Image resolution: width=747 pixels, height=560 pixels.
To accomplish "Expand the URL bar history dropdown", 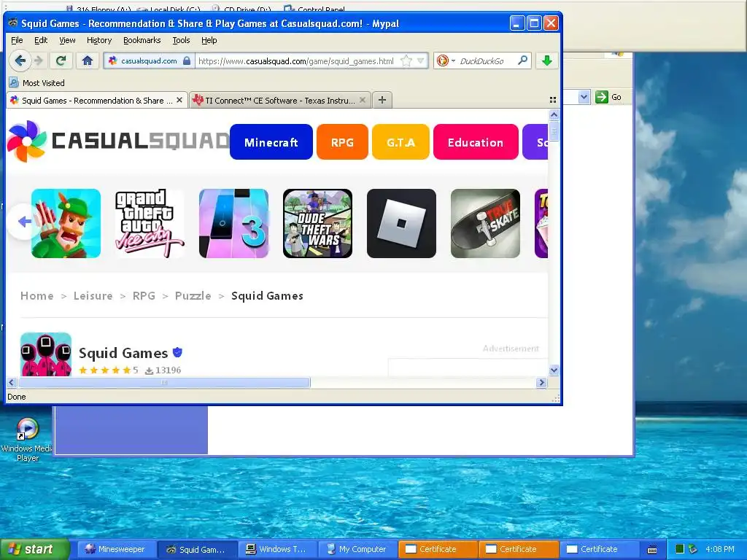I will (421, 61).
